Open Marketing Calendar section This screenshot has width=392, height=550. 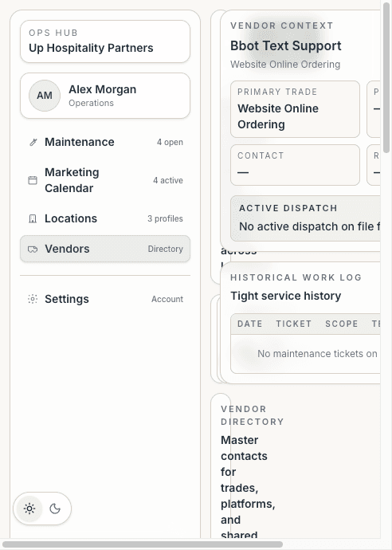point(105,180)
